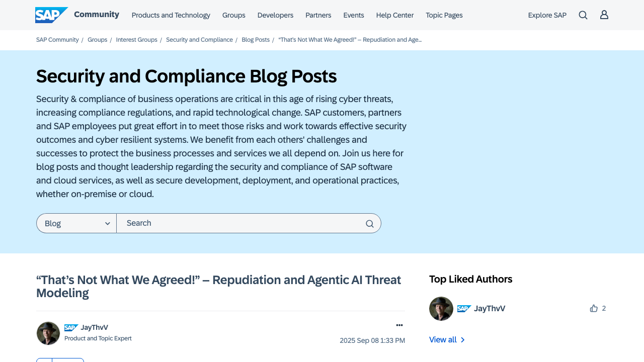644x362 pixels.
Task: Open the Events menu
Action: tap(354, 15)
